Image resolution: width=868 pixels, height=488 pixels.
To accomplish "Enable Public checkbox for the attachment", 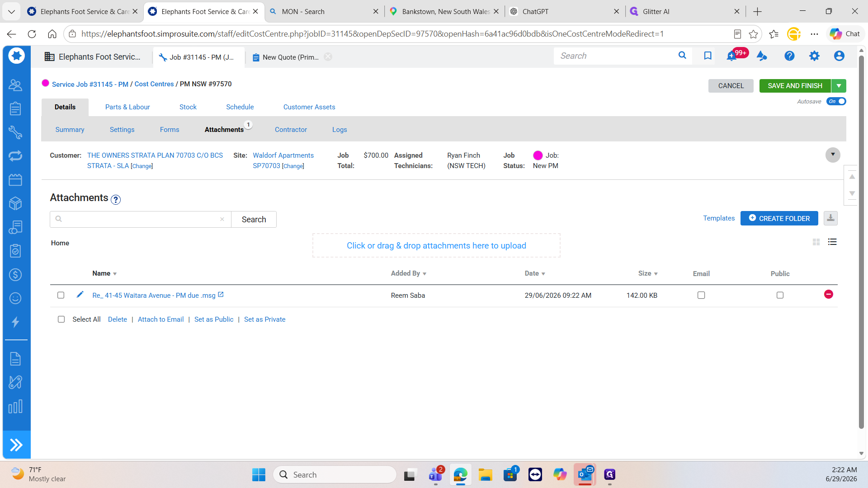I will [x=780, y=295].
